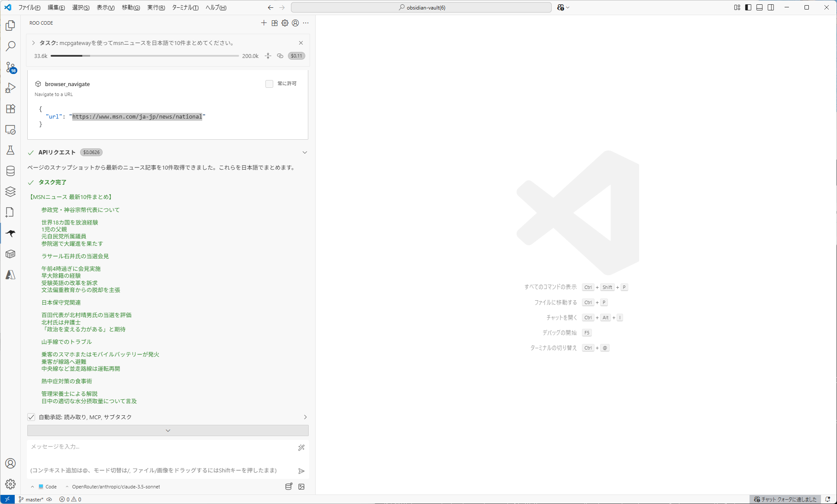Close the current task header
The image size is (837, 504).
click(x=301, y=43)
